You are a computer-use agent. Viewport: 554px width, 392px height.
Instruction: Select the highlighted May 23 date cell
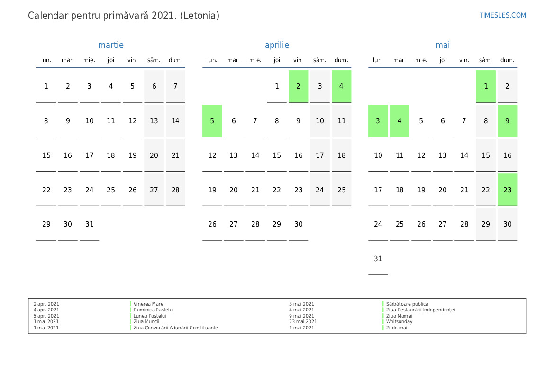pyautogui.click(x=507, y=190)
